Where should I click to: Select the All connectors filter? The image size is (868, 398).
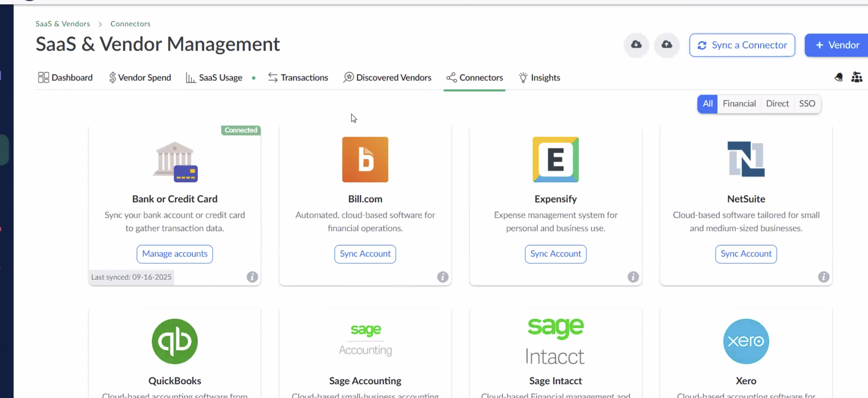tap(707, 103)
